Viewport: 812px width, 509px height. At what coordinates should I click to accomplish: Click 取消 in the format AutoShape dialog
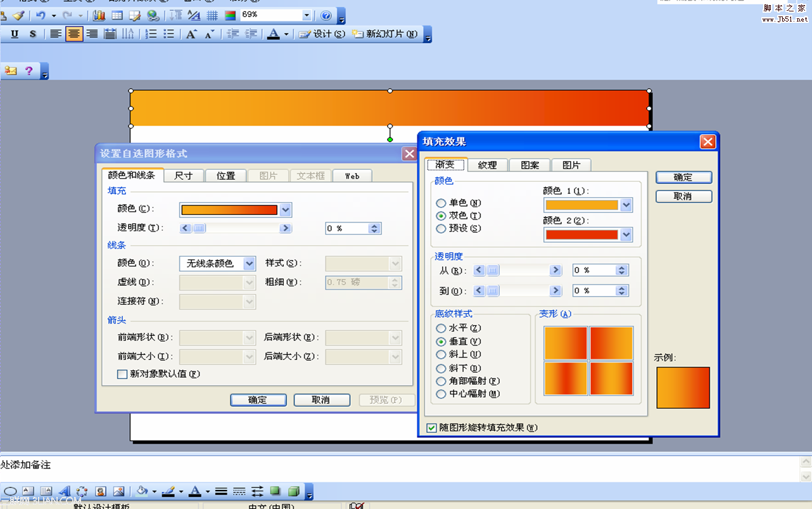(321, 400)
